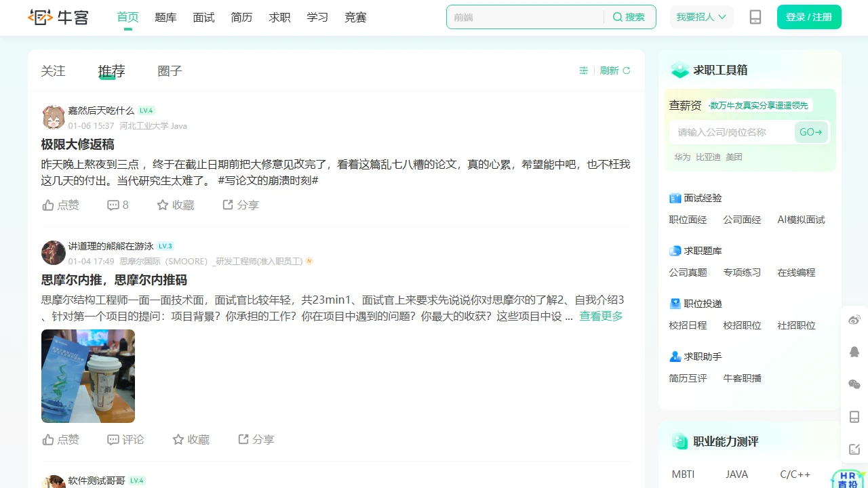Click the 牛客 logo in the top left
The image size is (868, 488).
pos(58,18)
